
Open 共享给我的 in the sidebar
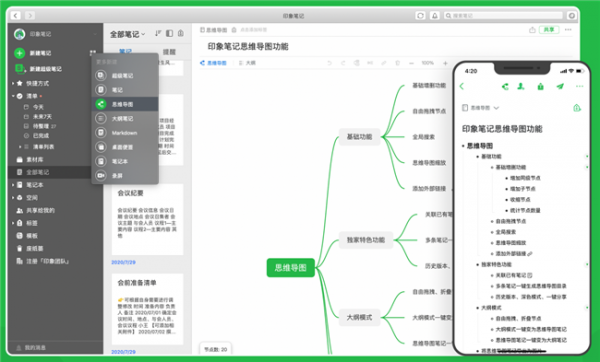click(40, 210)
